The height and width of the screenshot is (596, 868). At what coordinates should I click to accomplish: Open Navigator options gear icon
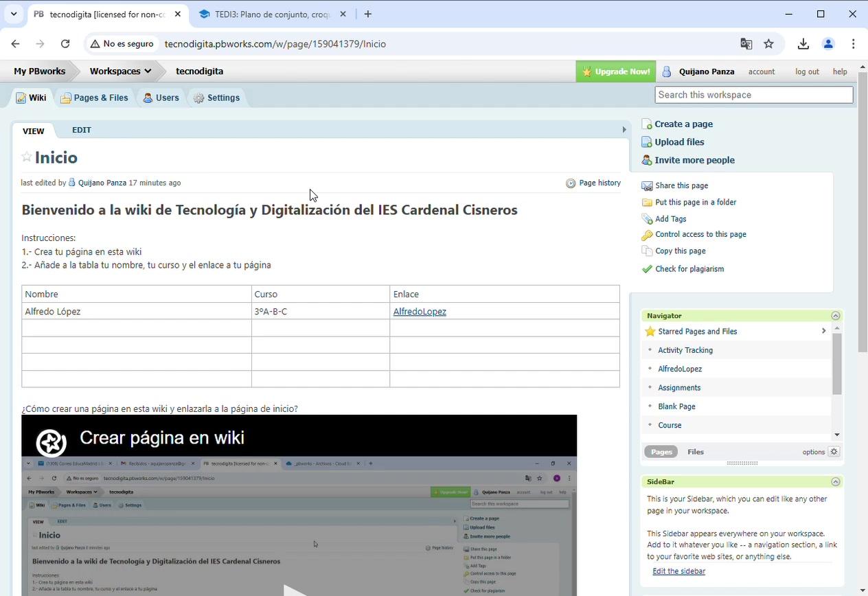point(834,452)
